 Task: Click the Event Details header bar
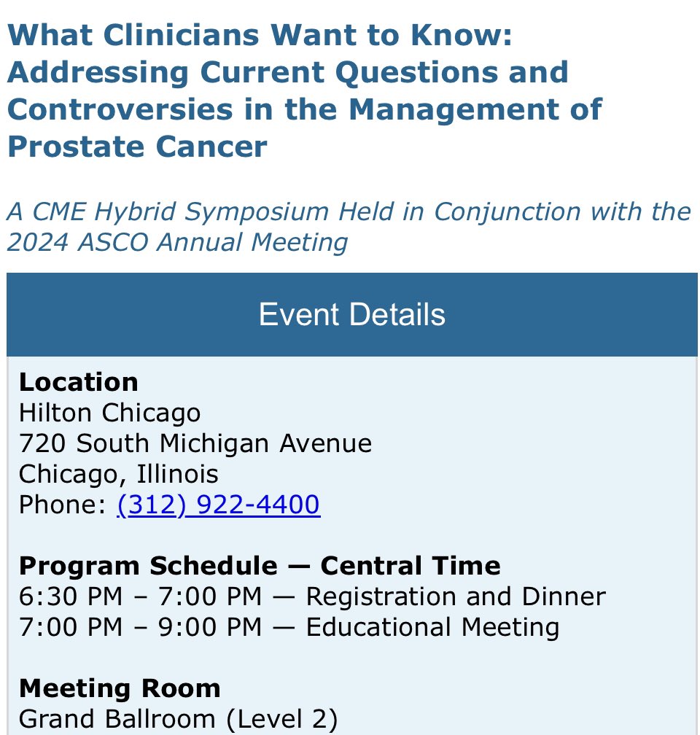[352, 314]
